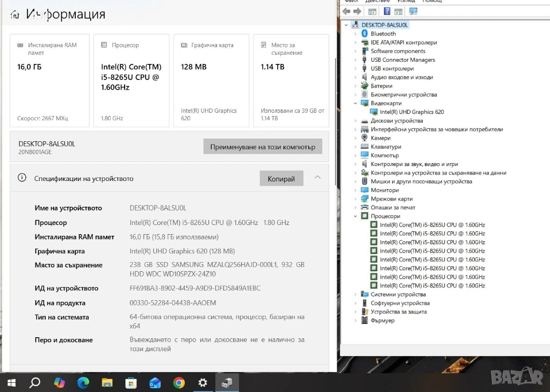Collapse the Спецификации на устройството section

317,178
